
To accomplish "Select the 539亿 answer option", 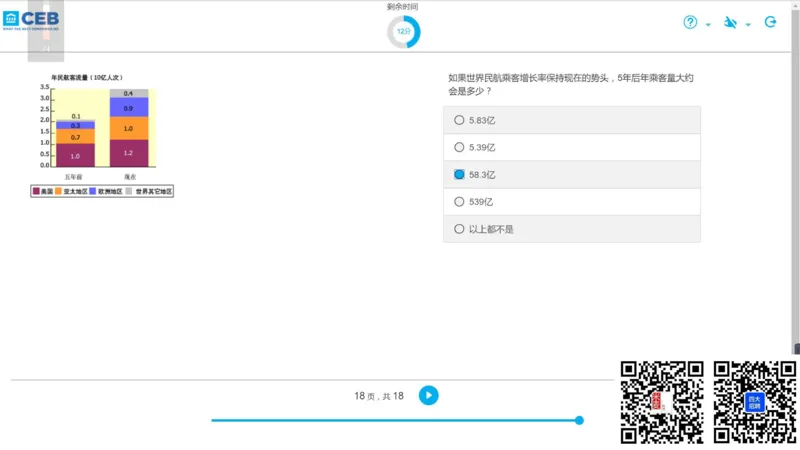I will pyautogui.click(x=571, y=202).
